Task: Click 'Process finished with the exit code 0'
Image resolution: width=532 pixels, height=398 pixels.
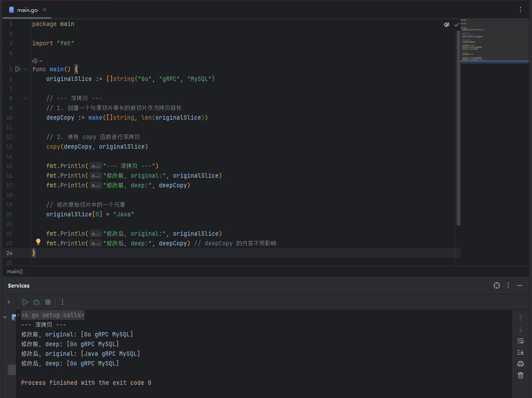Action: 86,383
